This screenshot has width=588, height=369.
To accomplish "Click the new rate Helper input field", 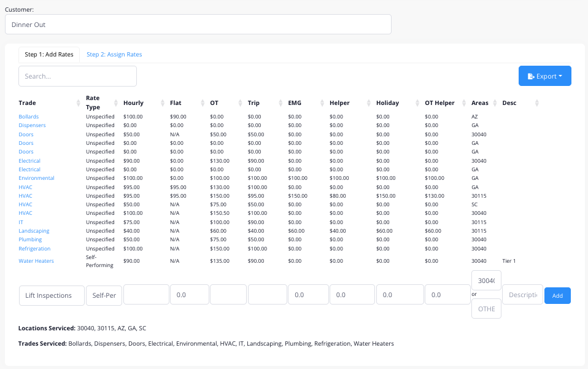I will click(352, 294).
